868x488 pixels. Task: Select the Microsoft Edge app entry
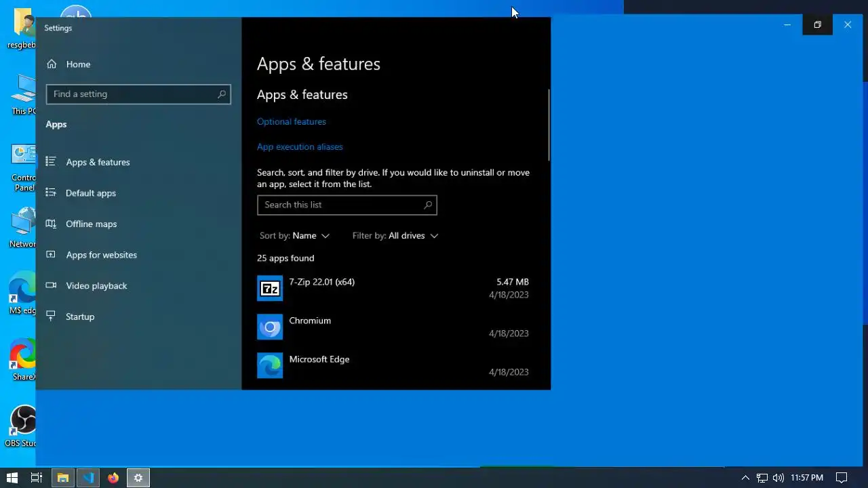point(393,365)
